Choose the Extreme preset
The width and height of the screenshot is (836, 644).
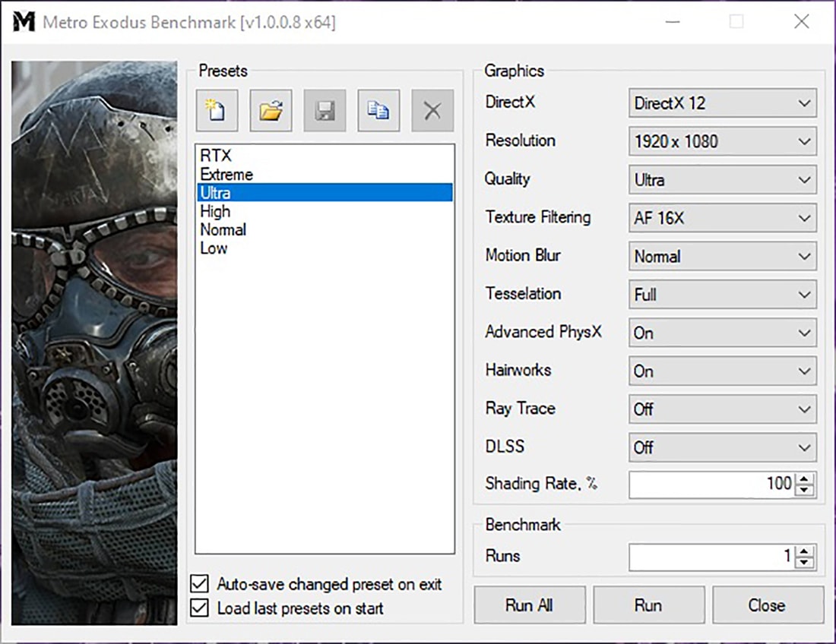226,175
